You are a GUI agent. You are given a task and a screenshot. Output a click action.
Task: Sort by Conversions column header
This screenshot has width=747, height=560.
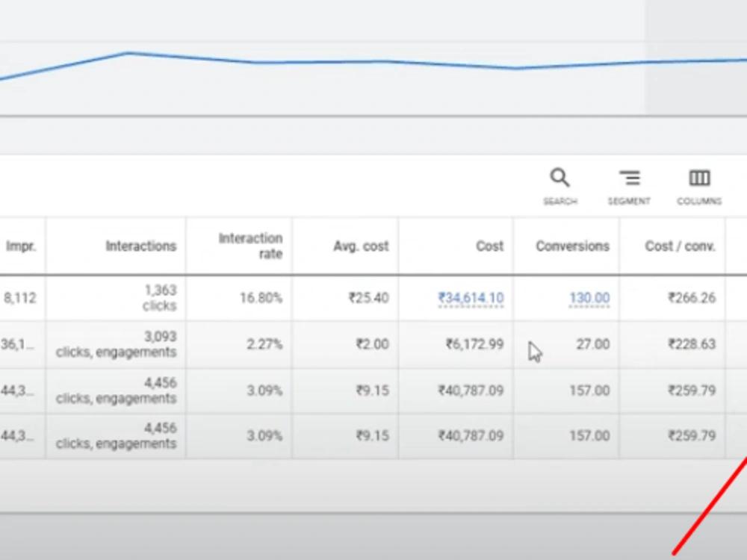(x=573, y=246)
